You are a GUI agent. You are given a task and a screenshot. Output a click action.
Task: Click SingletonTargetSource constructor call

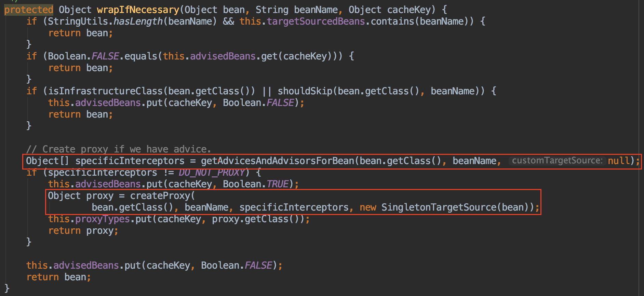click(x=439, y=207)
